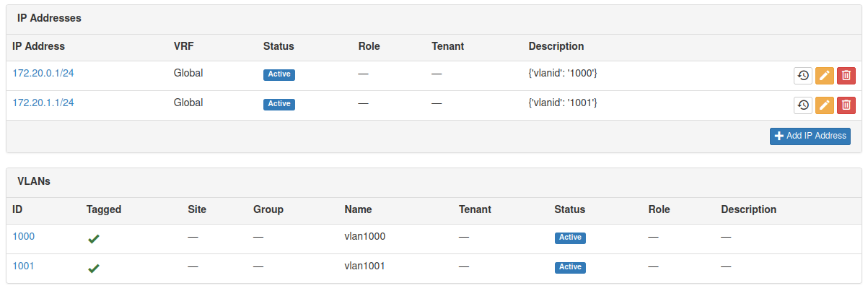The height and width of the screenshot is (291, 868).
Task: Open VLAN 1001 link
Action: 24,266
